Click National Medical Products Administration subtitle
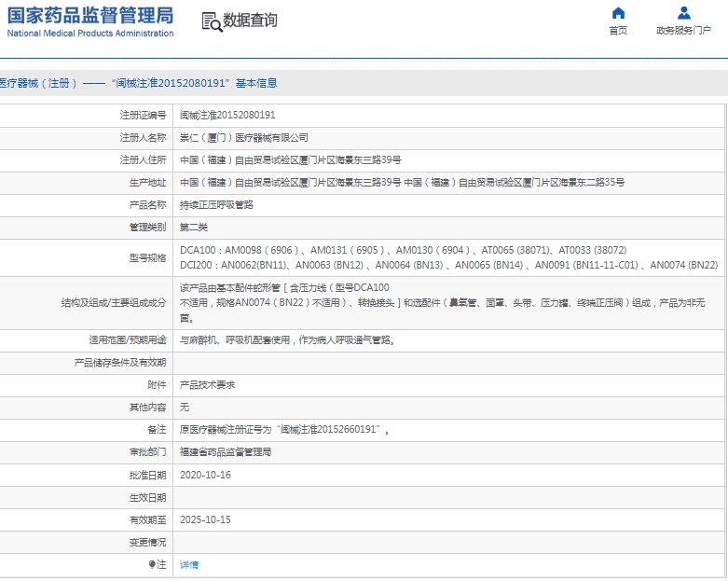 (x=90, y=34)
